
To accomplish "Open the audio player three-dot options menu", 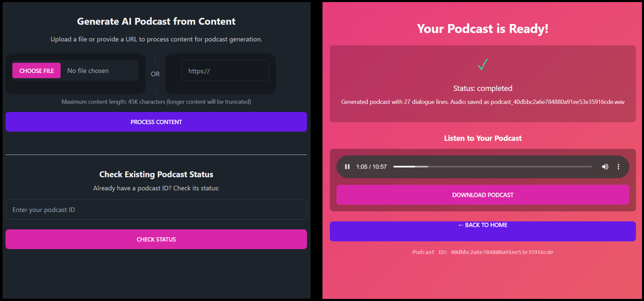I will [618, 167].
